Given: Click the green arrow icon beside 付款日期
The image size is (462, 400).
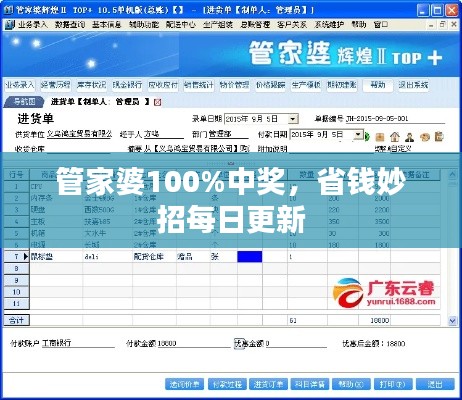Looking at the screenshot, I should click(367, 136).
